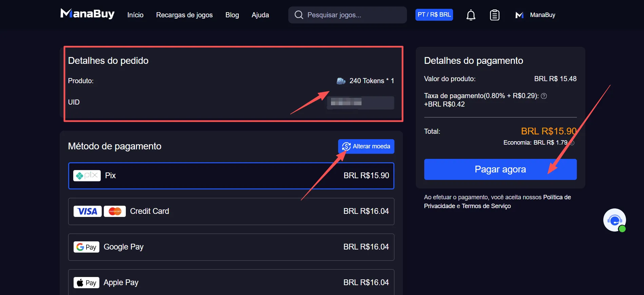This screenshot has width=644, height=295.
Task: Open the Termos de Serviço link
Action: coord(486,206)
